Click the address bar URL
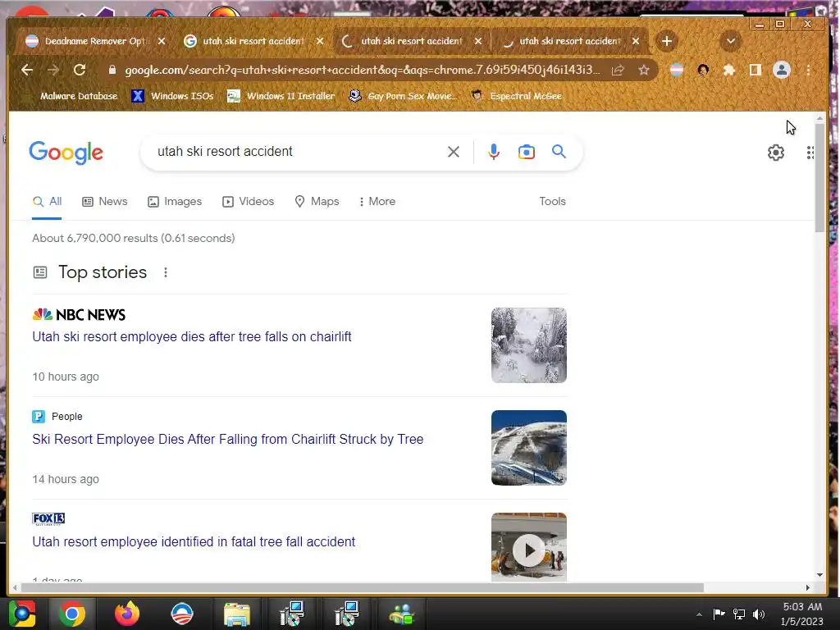This screenshot has height=630, width=840. [x=362, y=71]
